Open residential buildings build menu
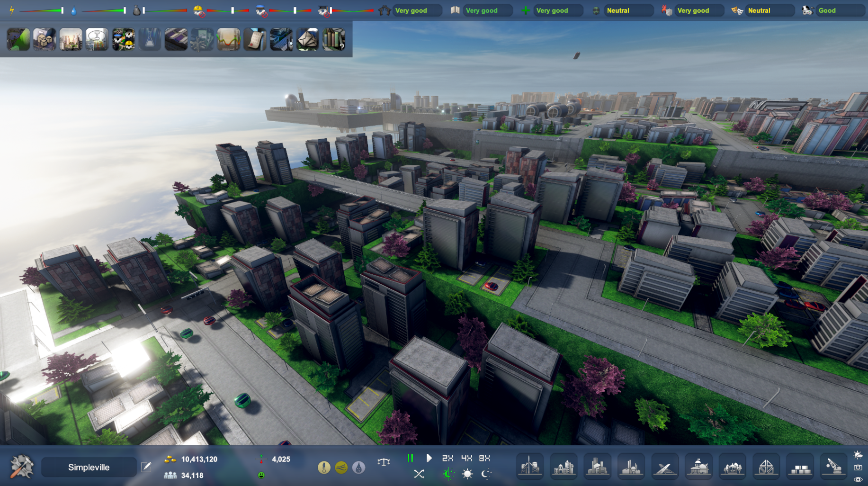 pyautogui.click(x=564, y=466)
